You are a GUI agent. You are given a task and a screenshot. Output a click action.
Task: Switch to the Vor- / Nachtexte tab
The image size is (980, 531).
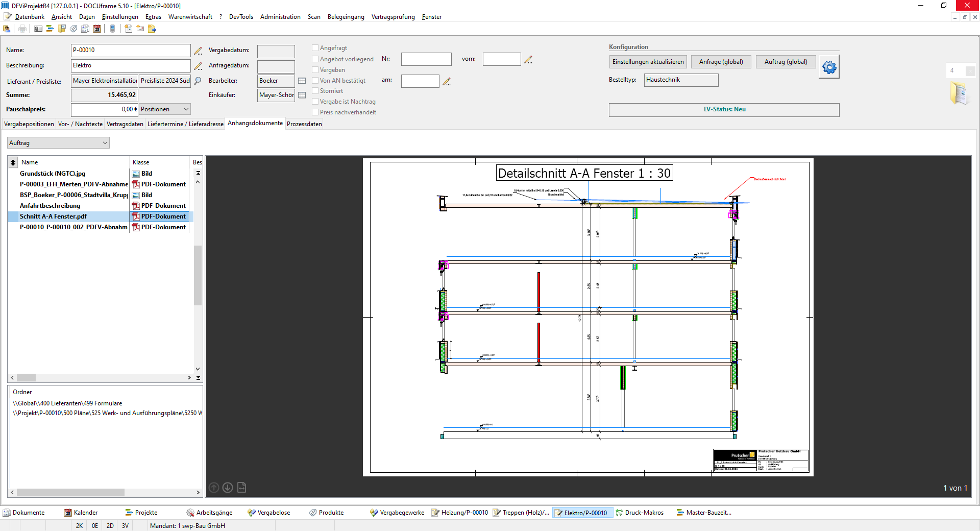tap(80, 124)
